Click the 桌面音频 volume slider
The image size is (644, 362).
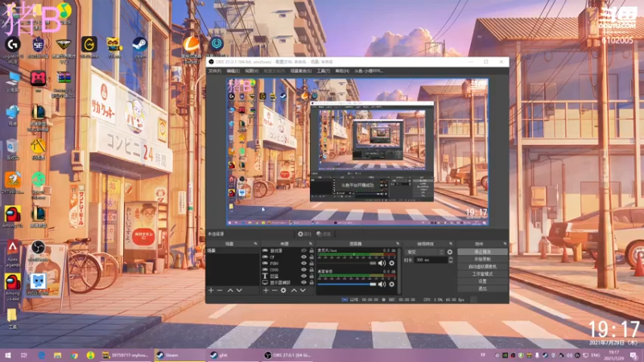coord(347,284)
